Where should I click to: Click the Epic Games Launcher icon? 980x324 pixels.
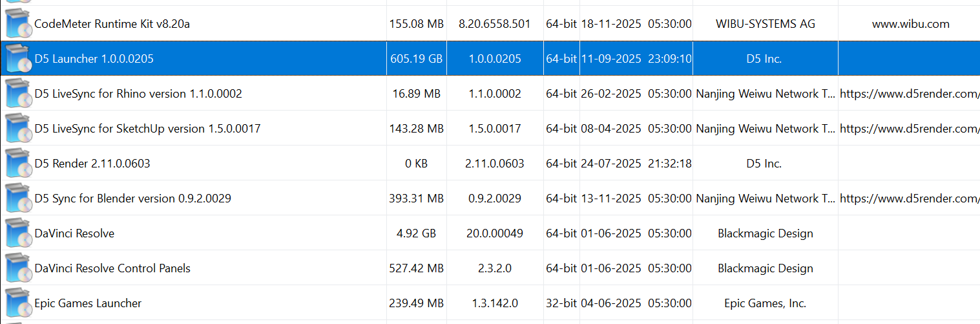(x=17, y=303)
